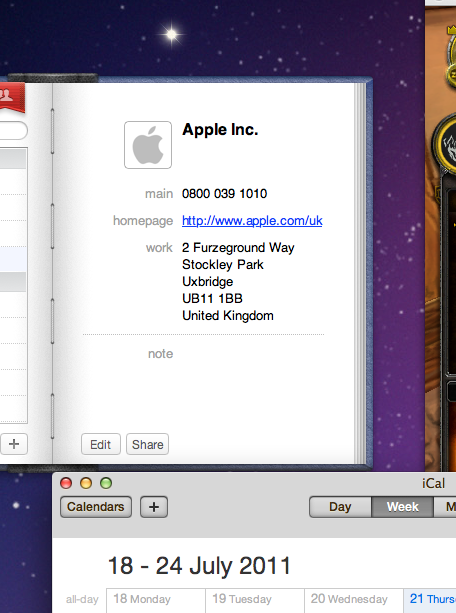Image resolution: width=456 pixels, height=613 pixels.
Task: Click the Calendars button in iCal
Action: tap(96, 507)
